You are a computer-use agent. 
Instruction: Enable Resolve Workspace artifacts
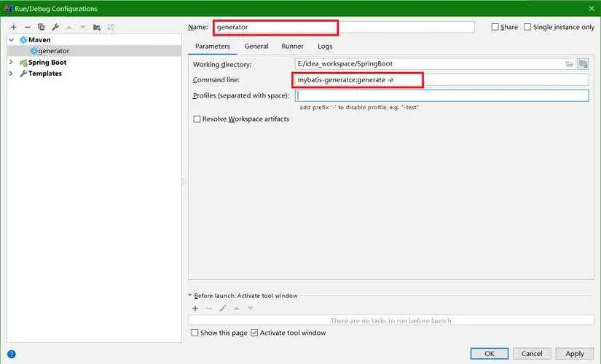(x=197, y=119)
